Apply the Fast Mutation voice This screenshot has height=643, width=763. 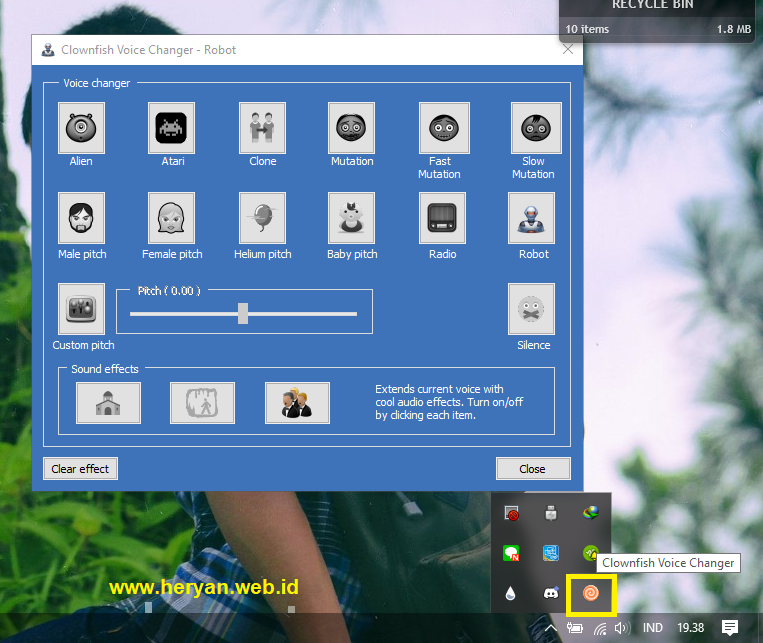click(444, 128)
